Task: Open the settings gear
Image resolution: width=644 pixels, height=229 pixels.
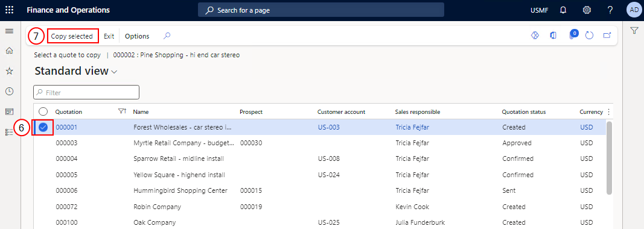Action: [587, 10]
